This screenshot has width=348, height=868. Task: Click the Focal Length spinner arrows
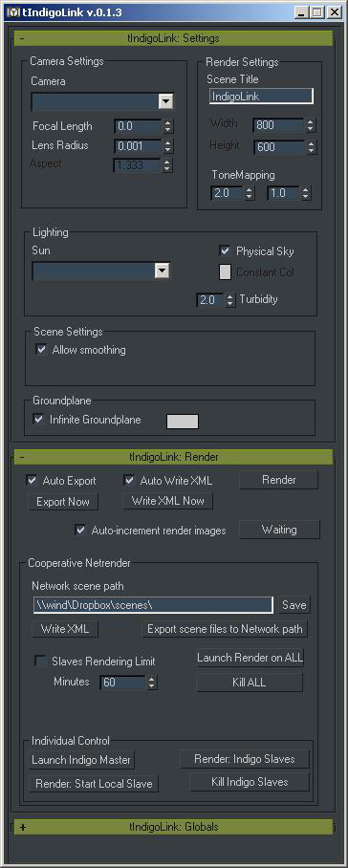click(168, 126)
